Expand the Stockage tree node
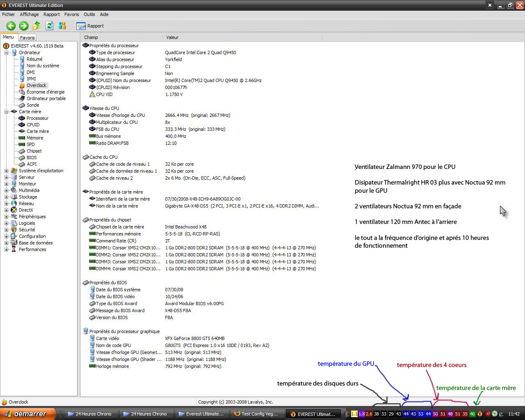This screenshot has width=525, height=420. (x=7, y=197)
